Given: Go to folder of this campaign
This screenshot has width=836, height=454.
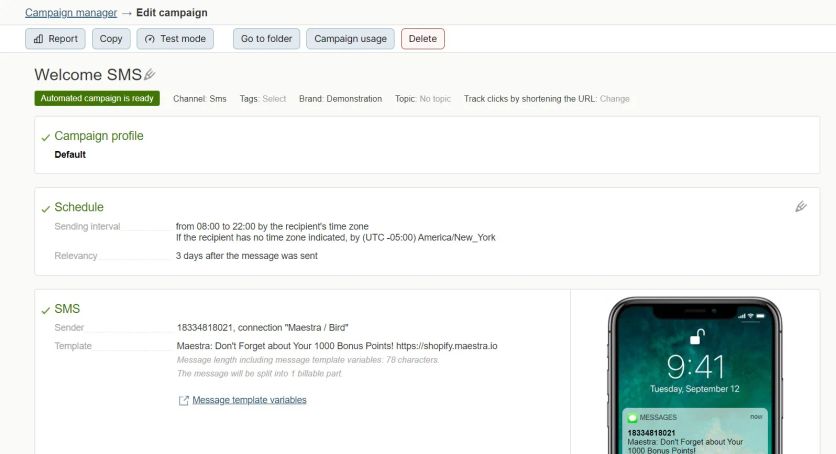Looking at the screenshot, I should (266, 39).
